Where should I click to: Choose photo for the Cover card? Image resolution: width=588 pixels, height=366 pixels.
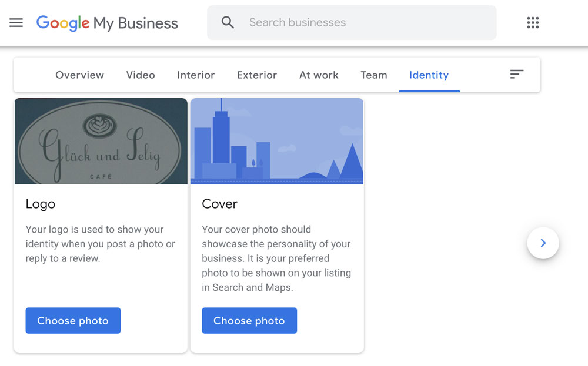click(249, 320)
